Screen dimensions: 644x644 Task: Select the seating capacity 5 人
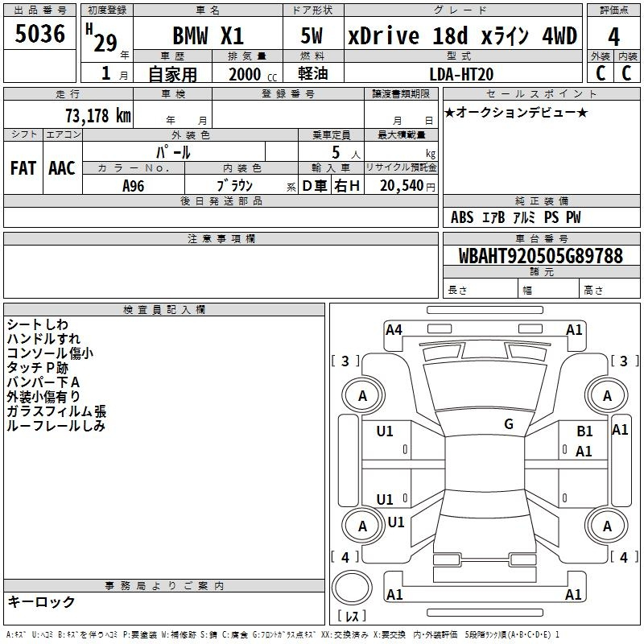[x=346, y=152]
